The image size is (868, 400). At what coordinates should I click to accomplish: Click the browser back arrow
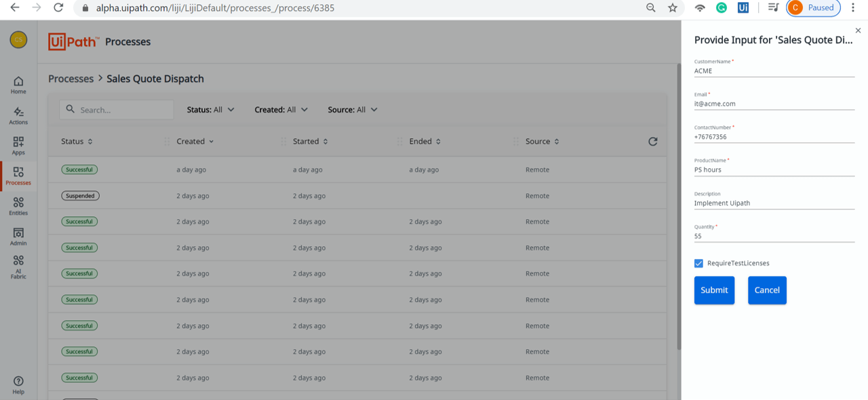click(x=14, y=8)
